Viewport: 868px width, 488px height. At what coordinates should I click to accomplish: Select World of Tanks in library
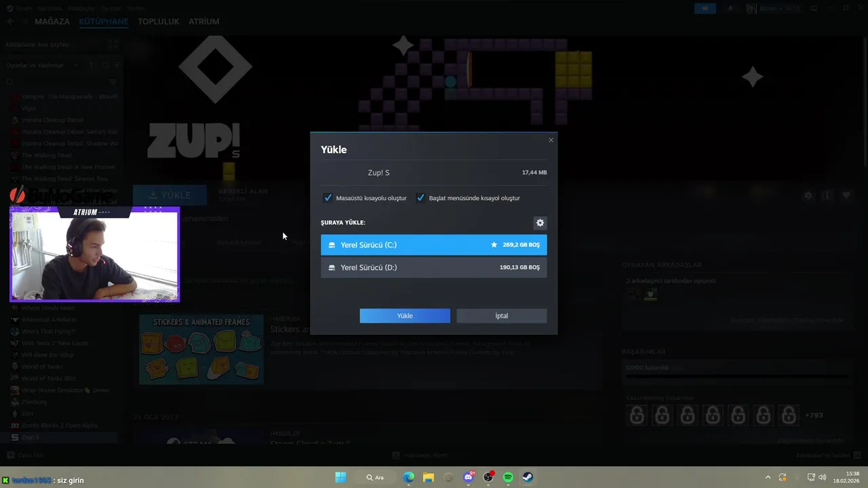64,367
